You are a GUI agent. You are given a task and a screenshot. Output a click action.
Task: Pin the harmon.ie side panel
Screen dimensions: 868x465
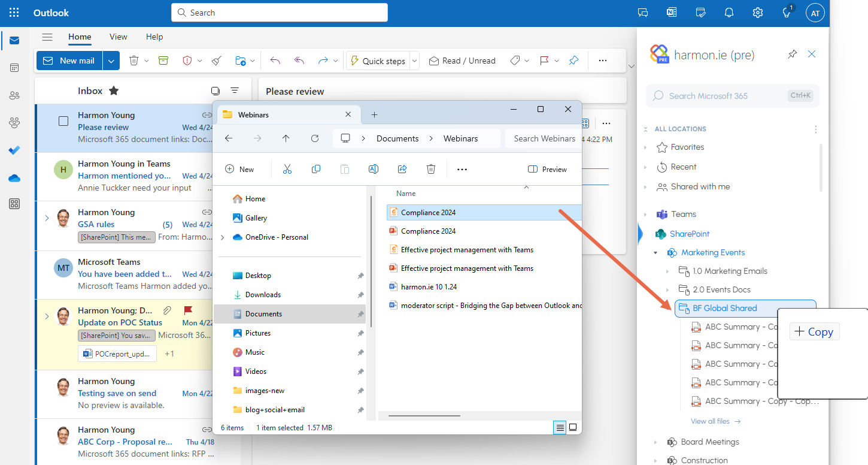(793, 55)
